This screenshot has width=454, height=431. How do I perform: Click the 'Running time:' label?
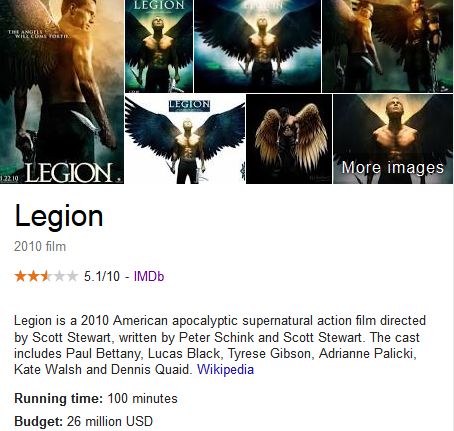pos(59,399)
